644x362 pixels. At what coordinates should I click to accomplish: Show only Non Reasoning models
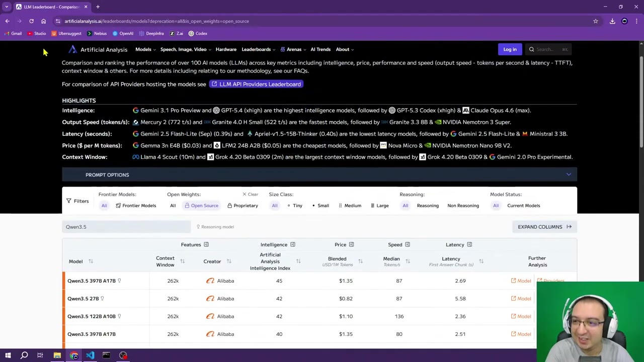463,206
